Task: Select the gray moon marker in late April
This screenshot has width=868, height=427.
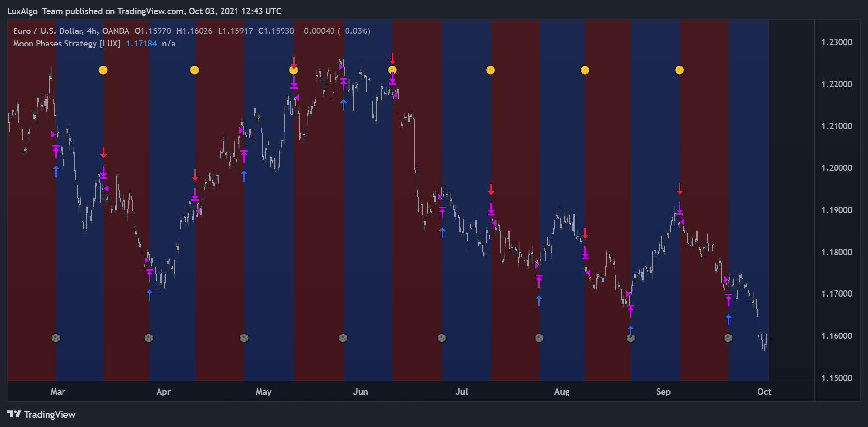Action: (x=244, y=338)
